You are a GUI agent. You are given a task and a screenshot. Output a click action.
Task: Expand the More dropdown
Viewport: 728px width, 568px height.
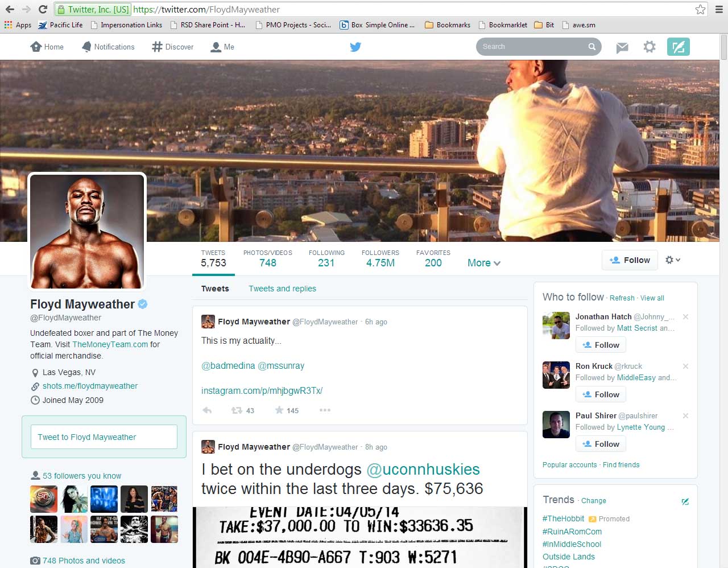[484, 263]
